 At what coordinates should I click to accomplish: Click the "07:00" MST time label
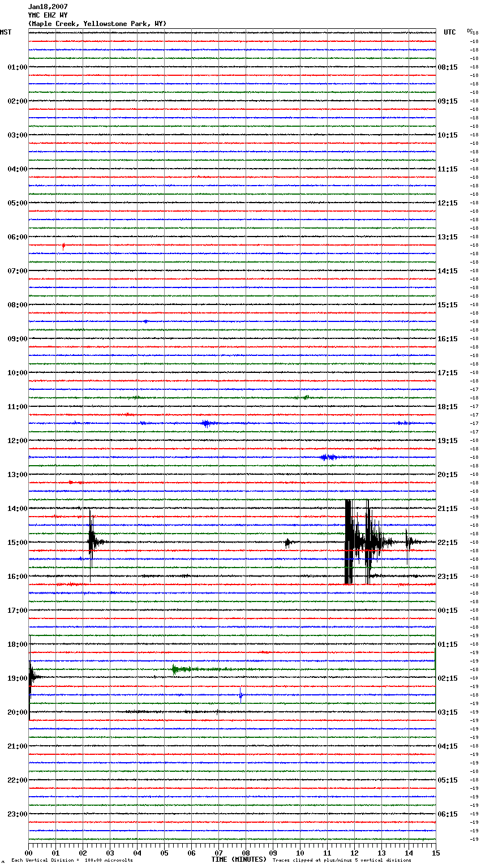coord(18,271)
